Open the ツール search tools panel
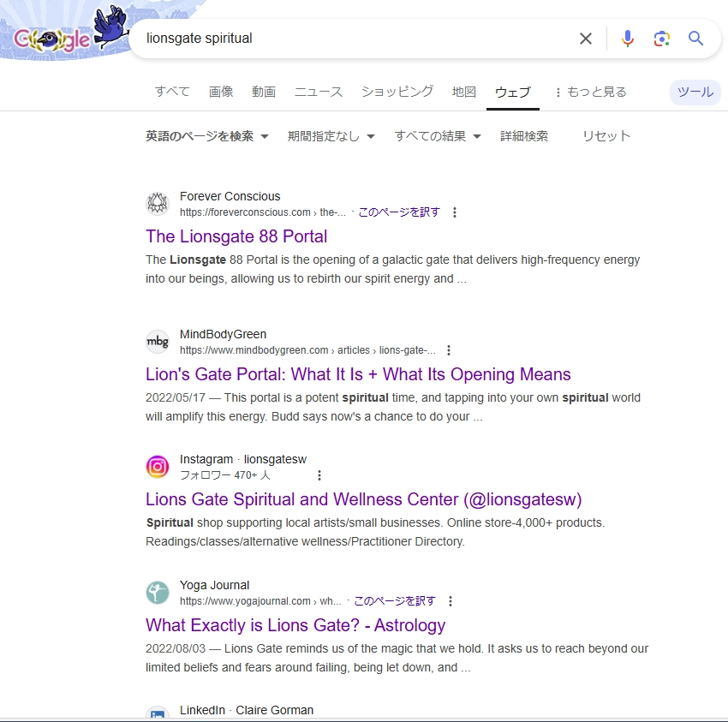728x722 pixels. coord(695,92)
